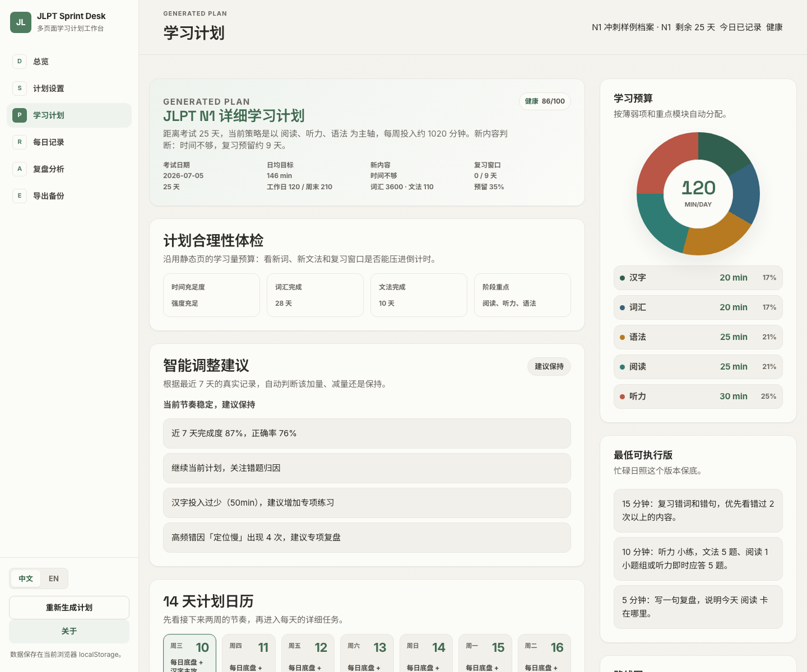This screenshot has height=672, width=807.
Task: Click the 10 分钟 minimum plan item
Action: click(698, 559)
